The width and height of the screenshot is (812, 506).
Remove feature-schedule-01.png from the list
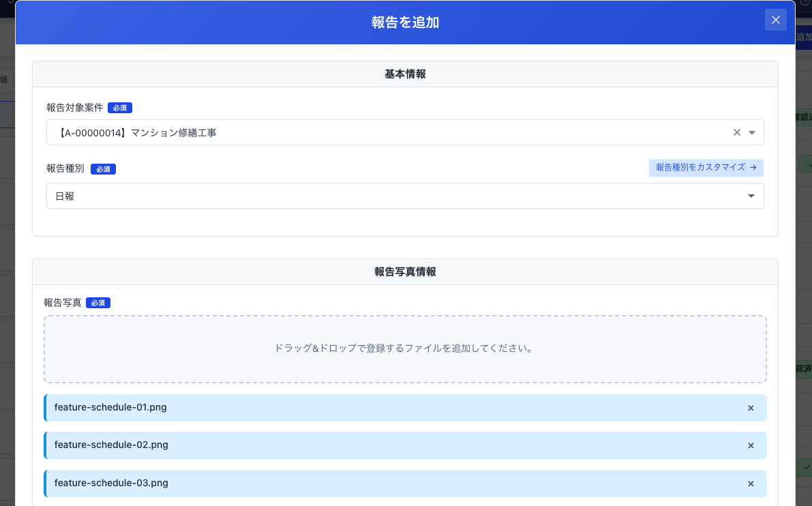coord(751,408)
